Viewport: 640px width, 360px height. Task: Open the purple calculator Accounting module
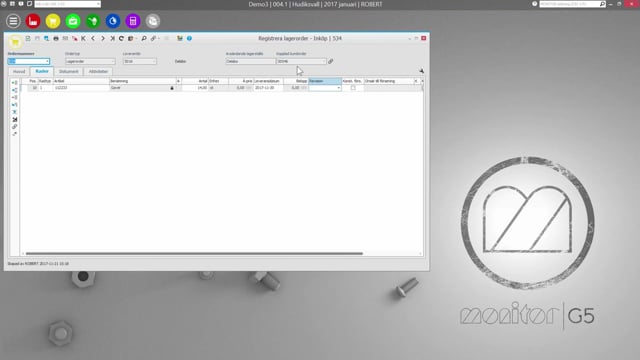tap(133, 21)
